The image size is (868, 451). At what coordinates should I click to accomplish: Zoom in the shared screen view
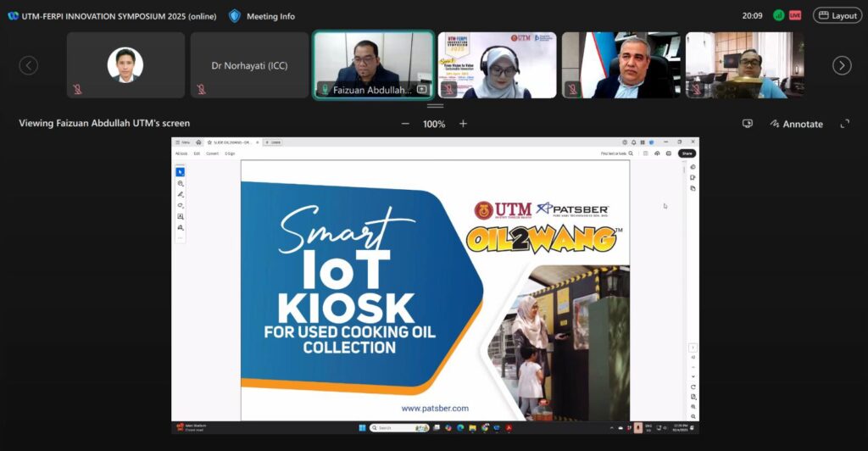click(464, 124)
